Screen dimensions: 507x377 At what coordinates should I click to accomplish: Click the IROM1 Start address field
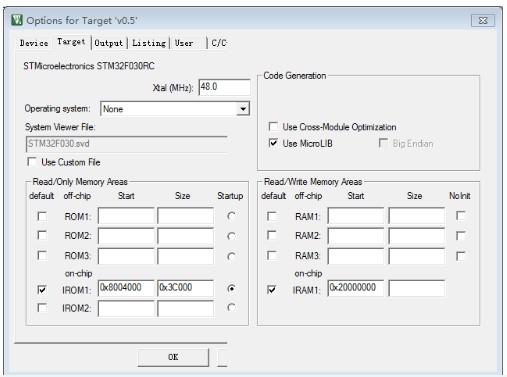click(x=126, y=288)
